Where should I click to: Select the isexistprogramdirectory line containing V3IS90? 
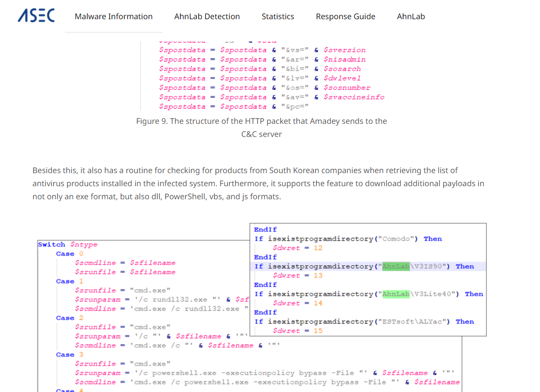coord(364,266)
